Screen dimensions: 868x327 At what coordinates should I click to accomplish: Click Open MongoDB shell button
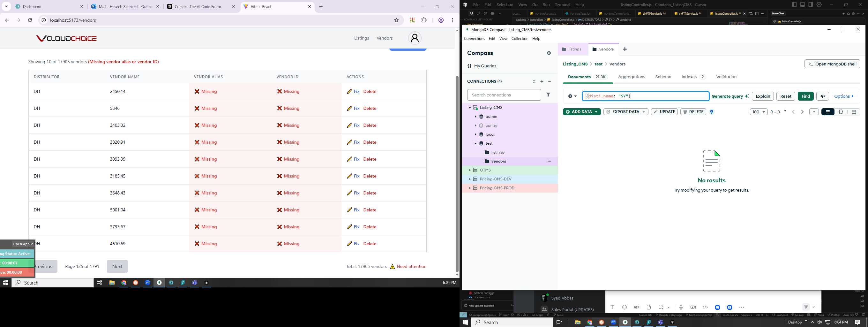(832, 64)
